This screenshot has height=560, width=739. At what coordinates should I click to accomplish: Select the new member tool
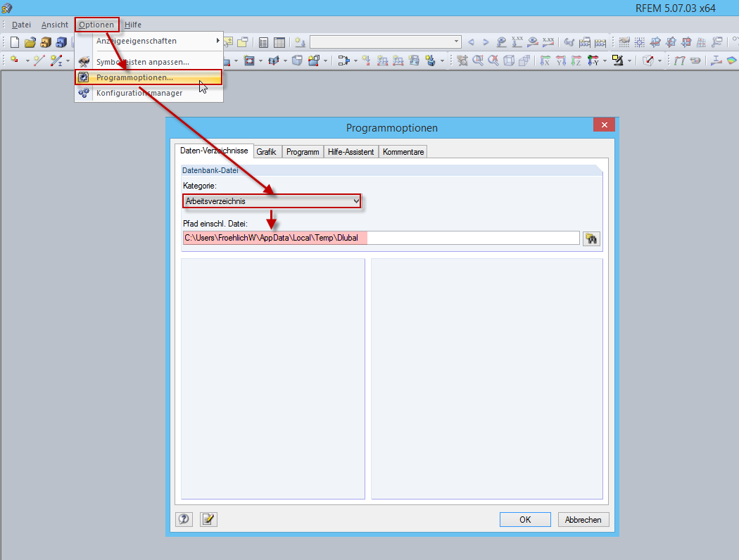pyautogui.click(x=56, y=61)
